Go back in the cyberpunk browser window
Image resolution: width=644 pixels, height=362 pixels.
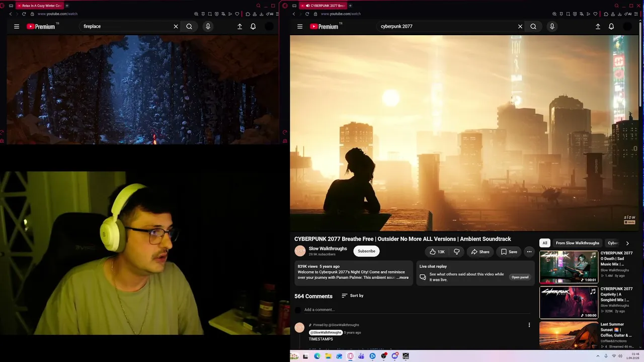294,14
